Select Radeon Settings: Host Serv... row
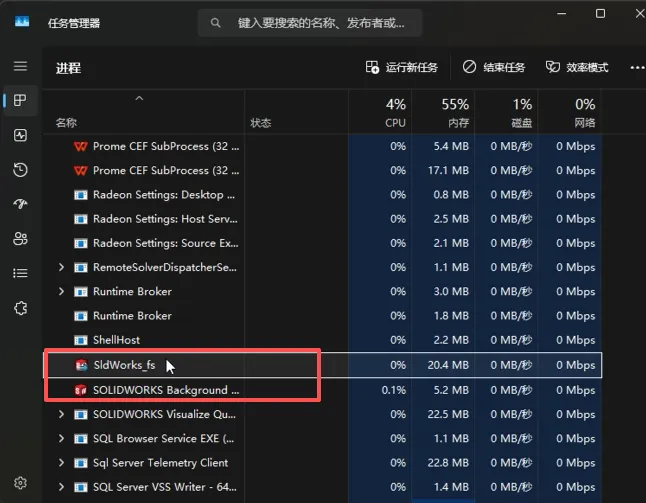The width and height of the screenshot is (646, 503). click(x=323, y=219)
